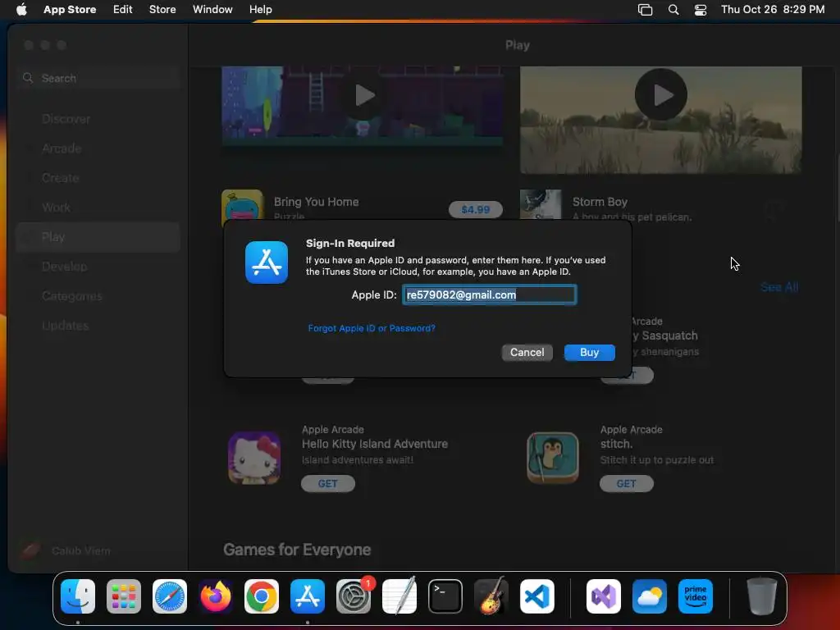The height and width of the screenshot is (630, 840).
Task: Open Visual Studio from the Dock
Action: [604, 596]
